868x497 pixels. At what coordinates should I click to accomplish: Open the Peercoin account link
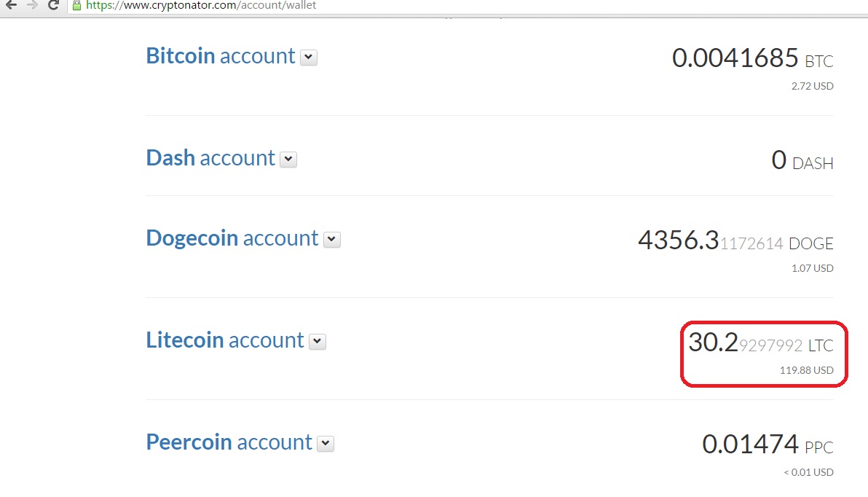229,442
